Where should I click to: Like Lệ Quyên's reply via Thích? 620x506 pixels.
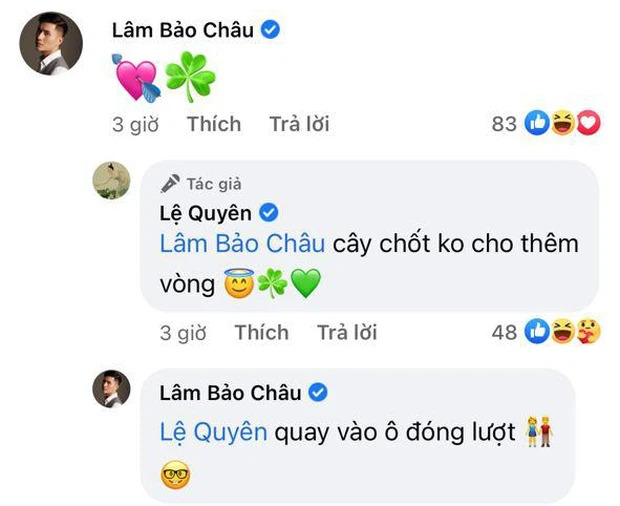click(261, 332)
